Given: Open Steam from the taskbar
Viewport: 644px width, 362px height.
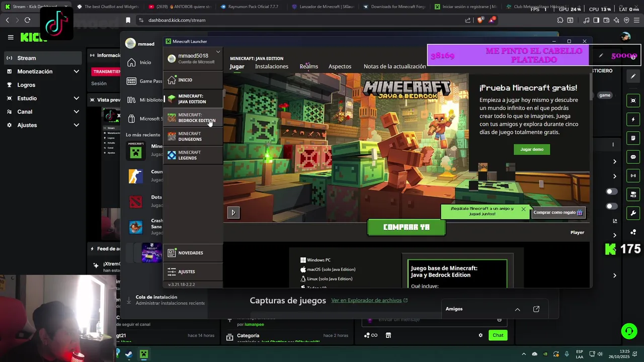Looking at the screenshot, I should (129, 354).
